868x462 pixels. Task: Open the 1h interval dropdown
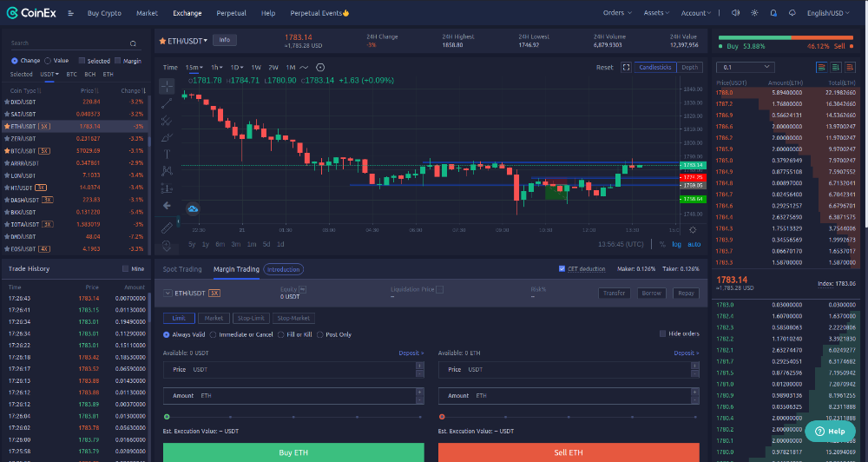tap(216, 68)
